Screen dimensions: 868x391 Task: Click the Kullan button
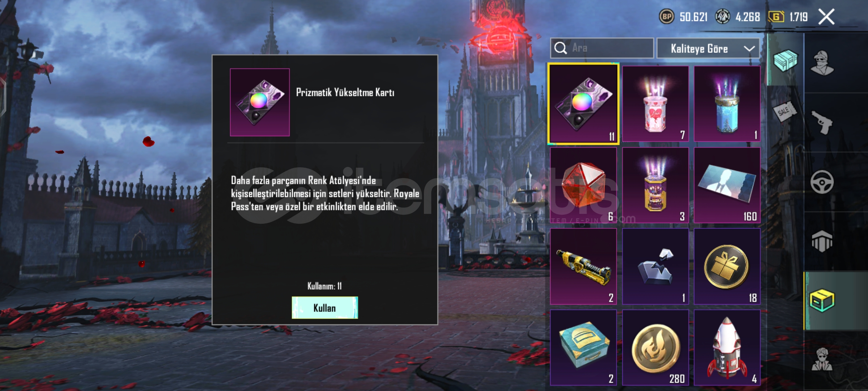tap(325, 308)
